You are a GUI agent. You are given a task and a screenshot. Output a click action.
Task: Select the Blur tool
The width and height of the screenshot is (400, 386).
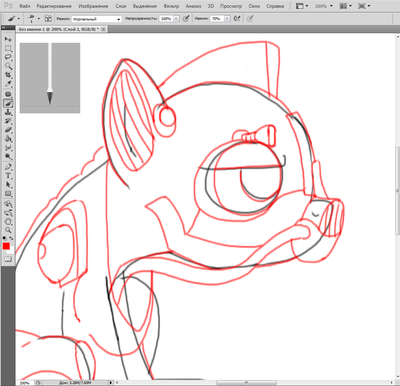8,148
